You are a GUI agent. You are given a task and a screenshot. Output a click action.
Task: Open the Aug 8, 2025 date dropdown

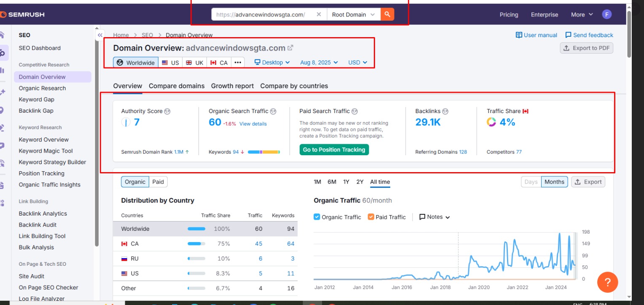pyautogui.click(x=319, y=62)
